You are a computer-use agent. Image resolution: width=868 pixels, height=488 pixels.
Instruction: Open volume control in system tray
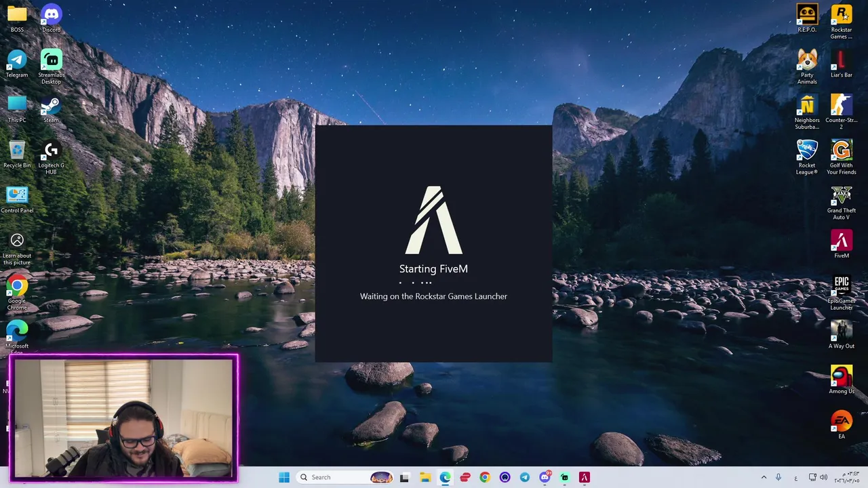pyautogui.click(x=823, y=477)
